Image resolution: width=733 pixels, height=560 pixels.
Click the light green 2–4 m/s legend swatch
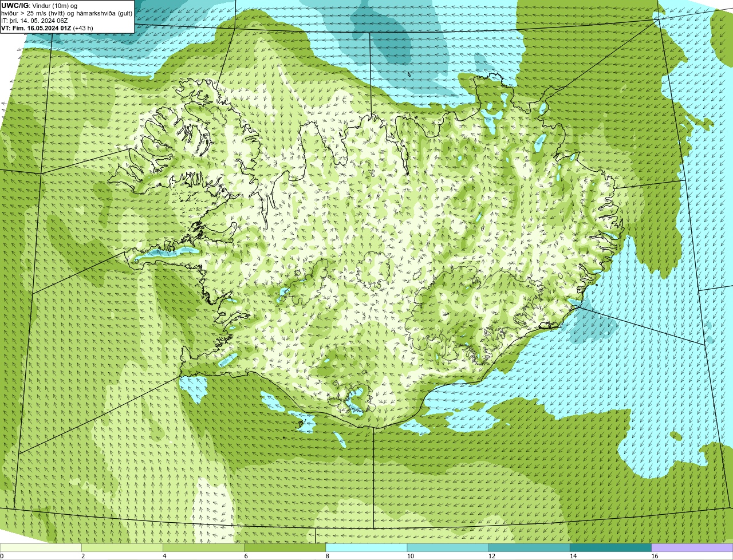(123, 547)
